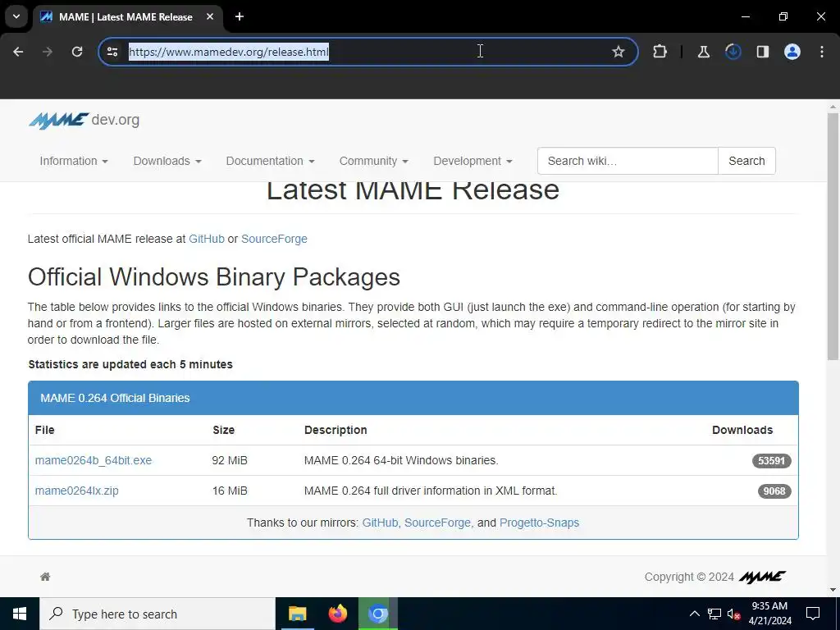Open the notification center icon

coord(813,614)
